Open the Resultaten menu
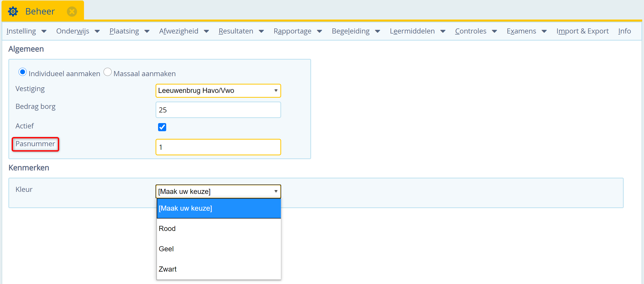644x284 pixels. [x=236, y=31]
